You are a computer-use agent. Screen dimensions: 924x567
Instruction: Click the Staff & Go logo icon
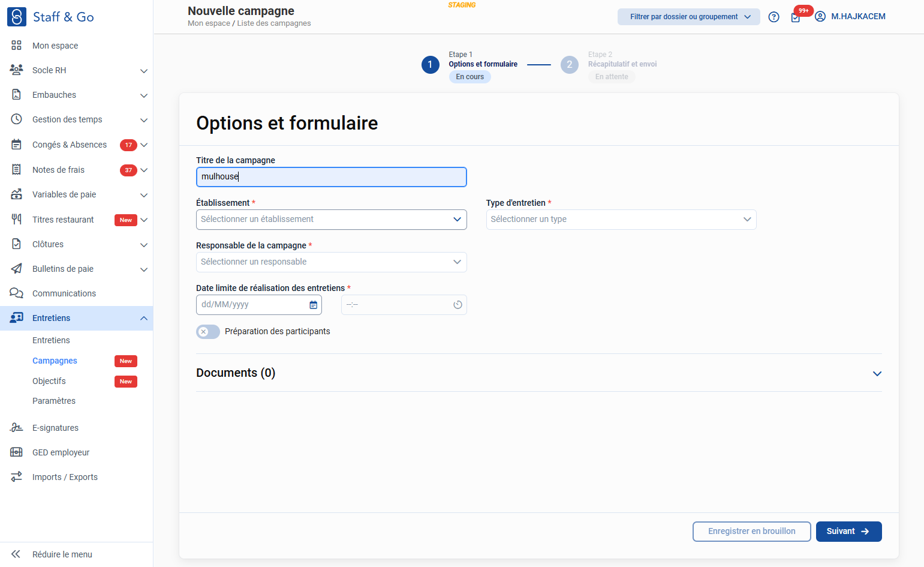point(17,17)
